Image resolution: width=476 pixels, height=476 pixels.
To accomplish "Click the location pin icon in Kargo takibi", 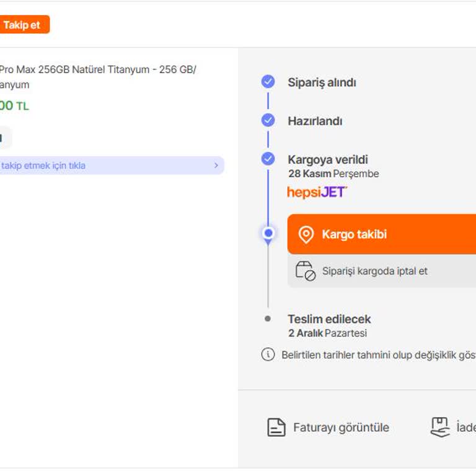I will point(306,234).
